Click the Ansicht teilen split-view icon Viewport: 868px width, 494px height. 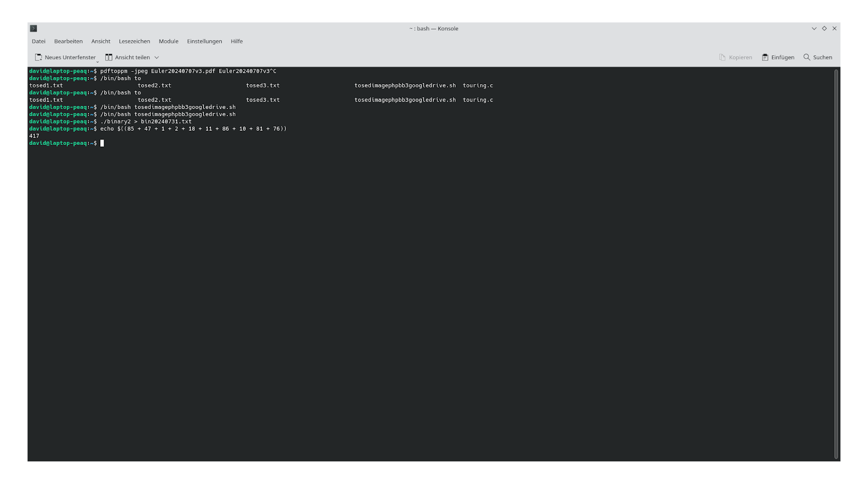click(x=109, y=58)
